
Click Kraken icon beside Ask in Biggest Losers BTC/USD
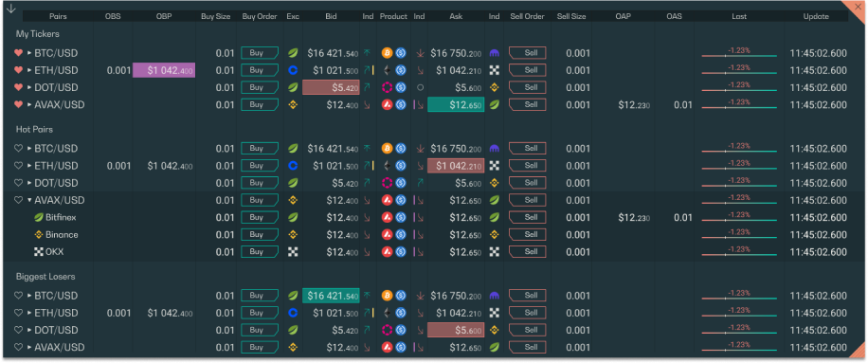click(495, 296)
